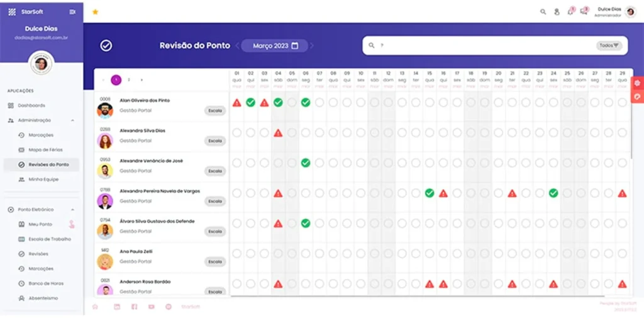Open the chat messages icon
Image resolution: width=644 pixels, height=318 pixels.
pyautogui.click(x=584, y=12)
